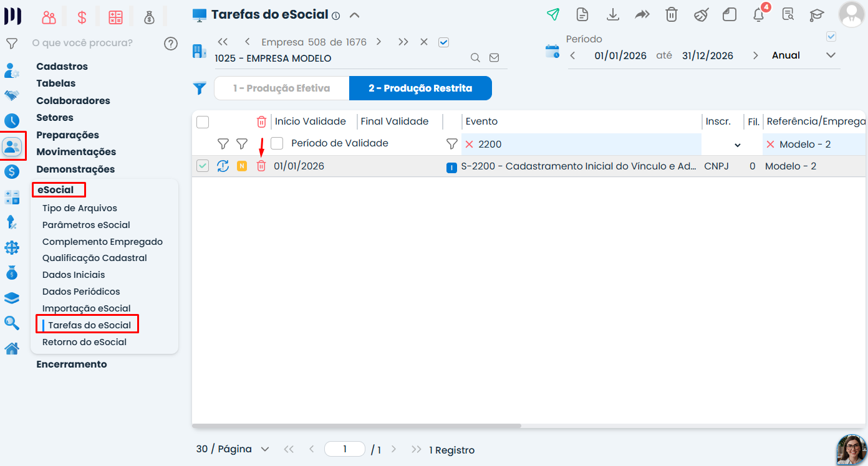
Task: Uncheck the S-2200 row checkbox
Action: tap(203, 166)
